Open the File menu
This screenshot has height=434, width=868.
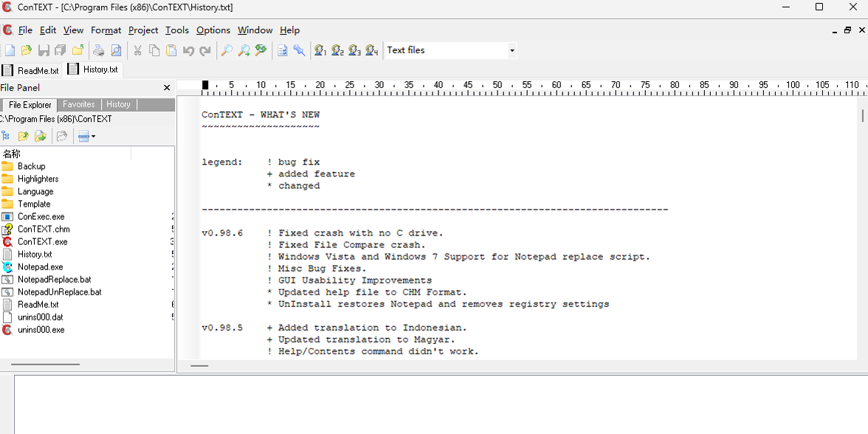pyautogui.click(x=25, y=30)
